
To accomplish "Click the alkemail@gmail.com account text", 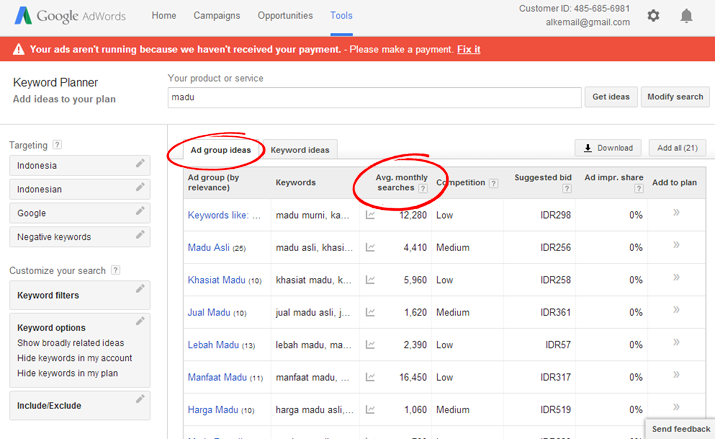I will [588, 22].
